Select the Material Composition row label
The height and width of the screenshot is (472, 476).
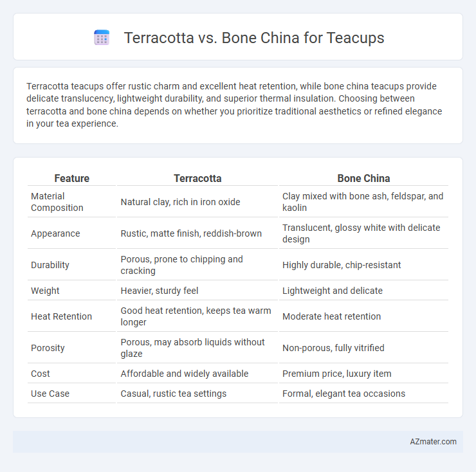click(57, 202)
